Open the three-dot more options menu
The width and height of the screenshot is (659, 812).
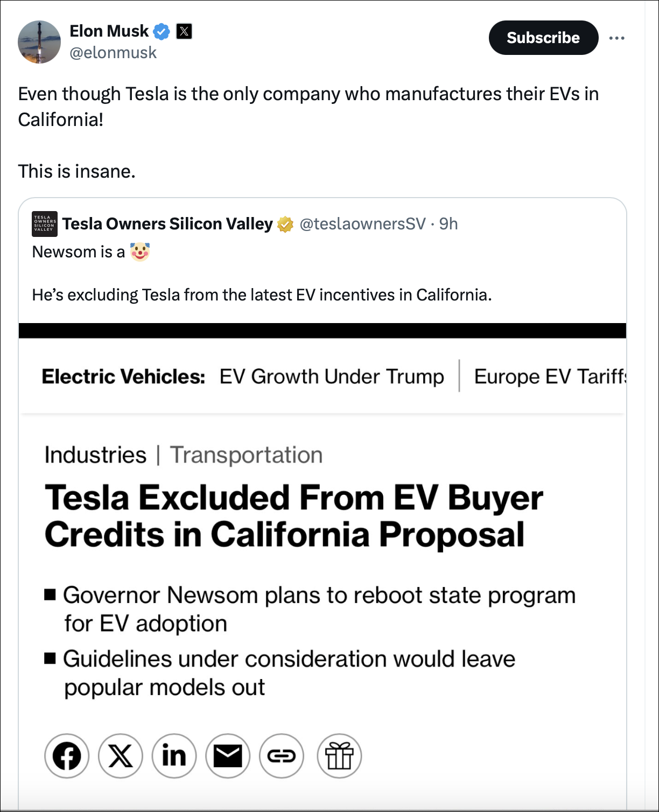point(616,38)
